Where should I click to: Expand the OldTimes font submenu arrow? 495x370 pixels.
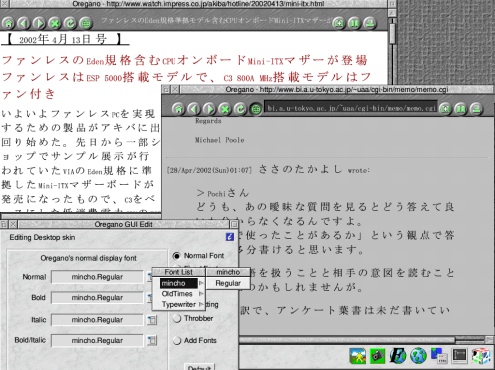pos(201,294)
